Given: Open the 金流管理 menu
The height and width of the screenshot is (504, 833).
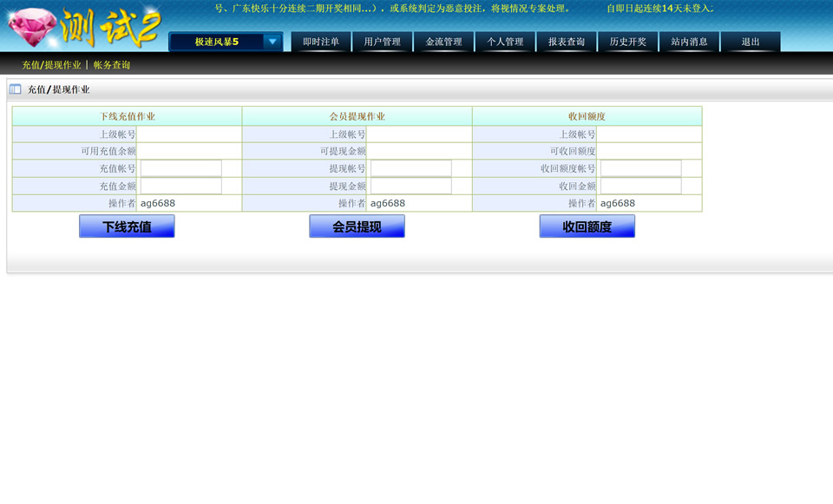Looking at the screenshot, I should click(443, 42).
